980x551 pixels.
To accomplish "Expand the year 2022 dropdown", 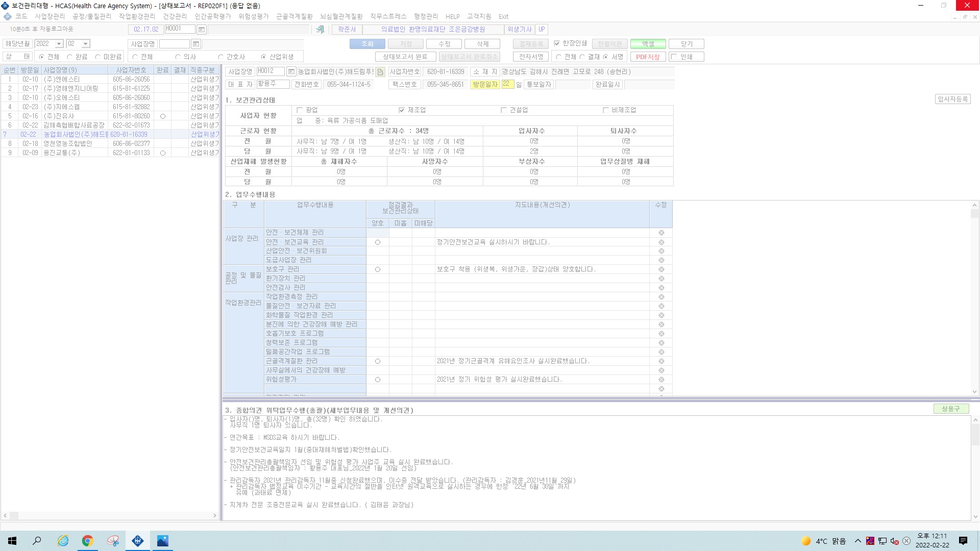I will 59,44.
